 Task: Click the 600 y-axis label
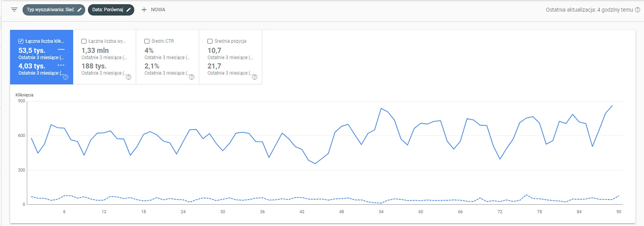click(21, 136)
